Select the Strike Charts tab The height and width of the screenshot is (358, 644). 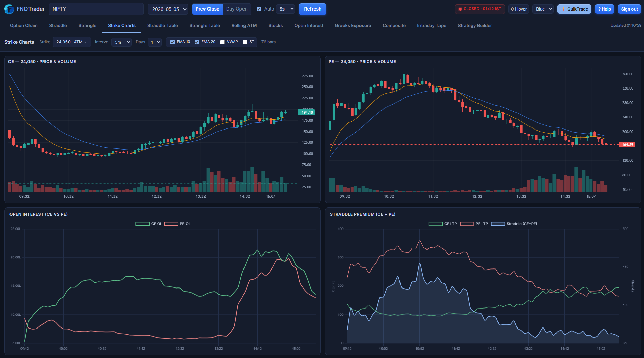(122, 26)
